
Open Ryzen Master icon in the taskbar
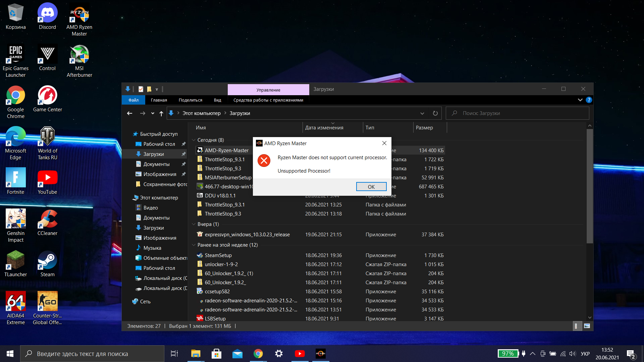(x=320, y=354)
